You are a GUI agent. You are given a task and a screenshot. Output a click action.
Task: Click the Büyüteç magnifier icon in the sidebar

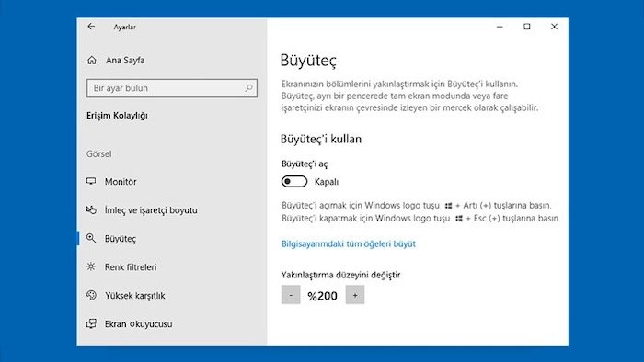91,238
